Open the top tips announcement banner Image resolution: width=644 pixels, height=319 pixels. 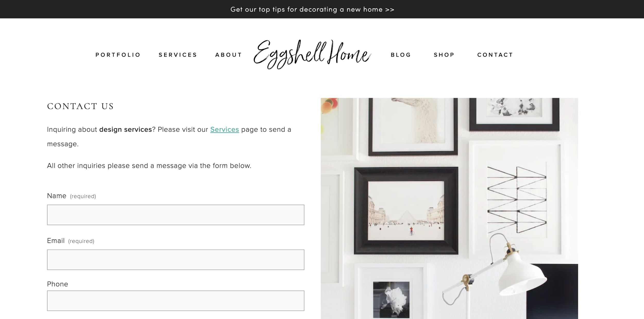point(312,10)
